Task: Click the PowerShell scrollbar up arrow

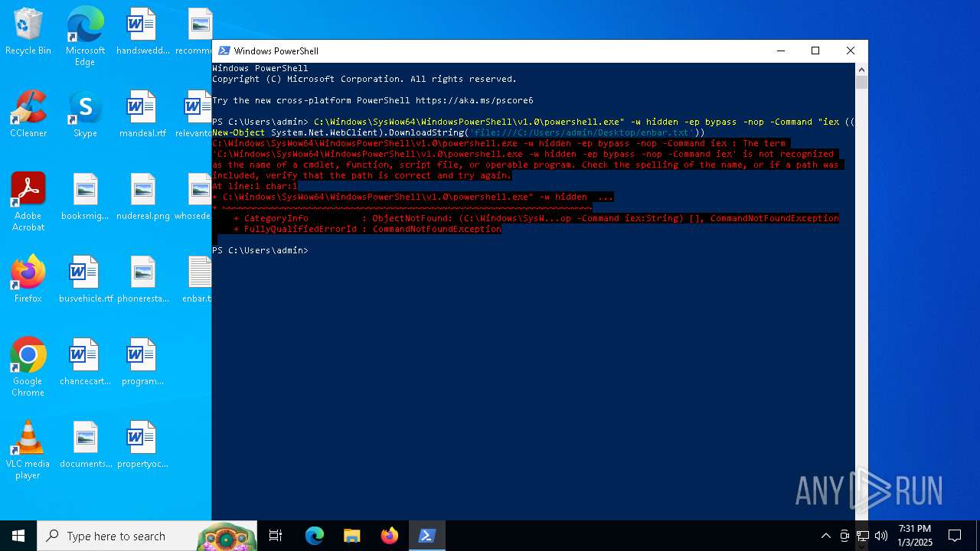Action: tap(861, 69)
